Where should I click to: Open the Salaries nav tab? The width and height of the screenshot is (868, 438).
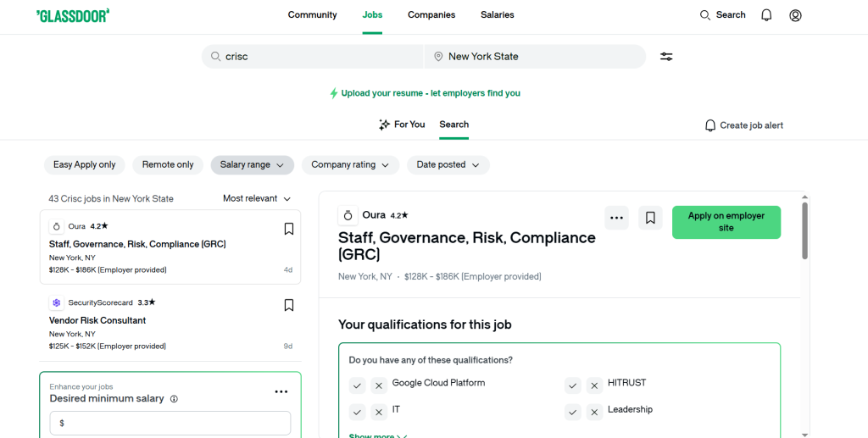pos(497,15)
